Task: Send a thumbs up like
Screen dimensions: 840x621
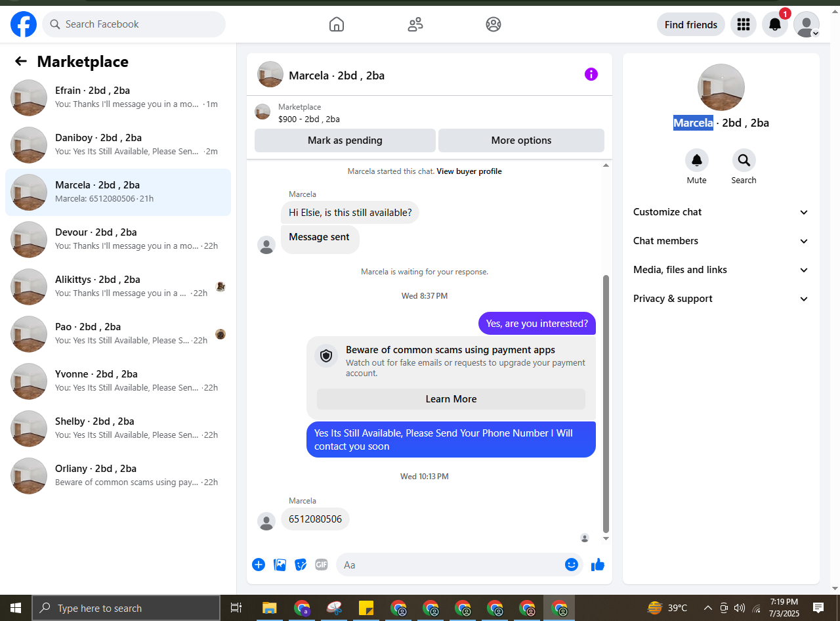Action: [598, 565]
